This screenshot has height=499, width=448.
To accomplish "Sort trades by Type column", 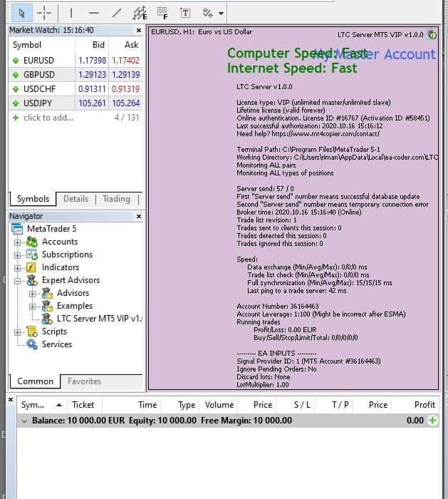I will (179, 405).
